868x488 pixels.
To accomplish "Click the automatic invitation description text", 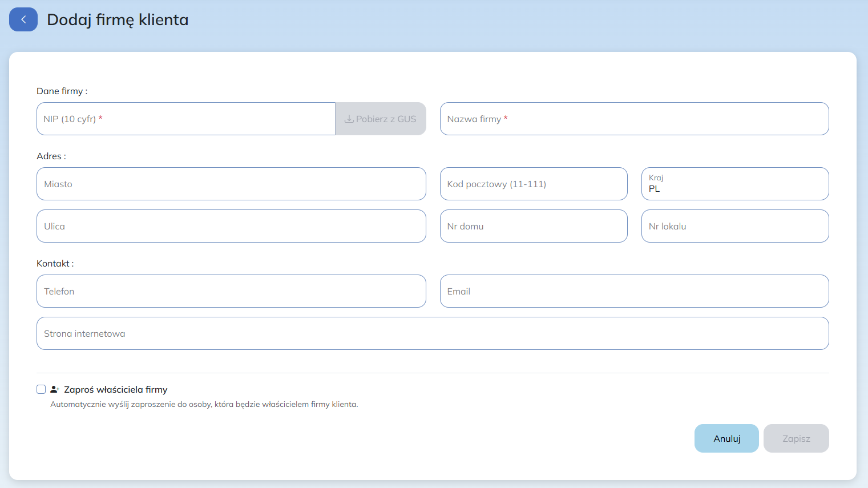I will (204, 404).
